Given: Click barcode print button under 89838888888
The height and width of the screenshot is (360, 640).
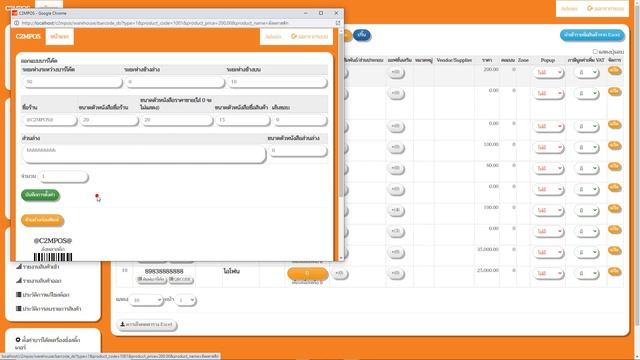Looking at the screenshot, I should click(151, 280).
